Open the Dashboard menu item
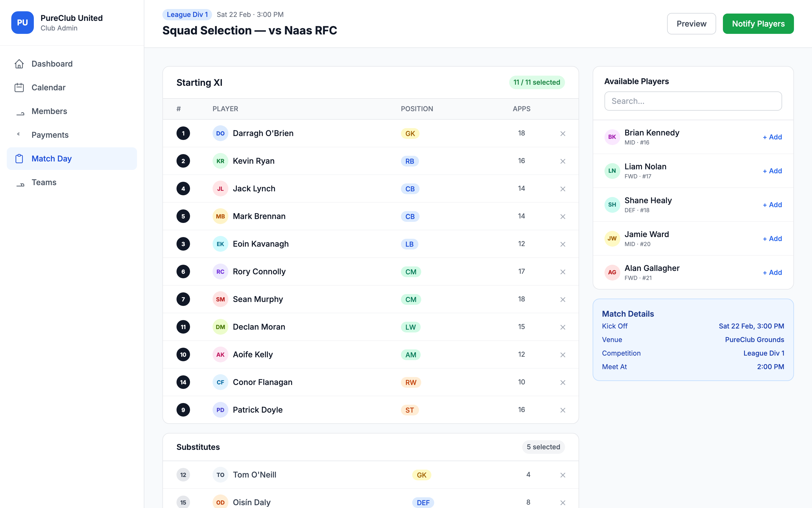 [72, 64]
